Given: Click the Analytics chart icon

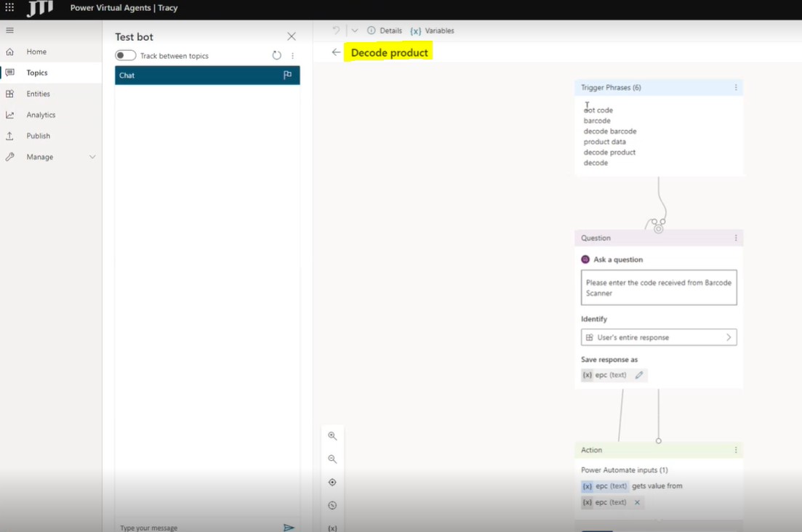Looking at the screenshot, I should coord(9,115).
